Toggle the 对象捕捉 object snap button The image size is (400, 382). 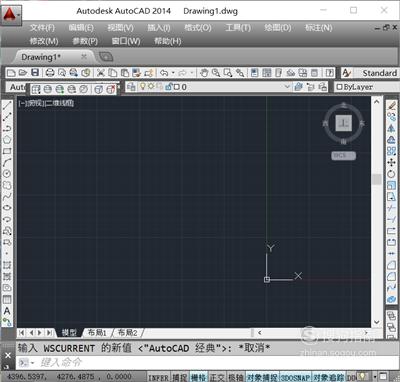pos(262,377)
